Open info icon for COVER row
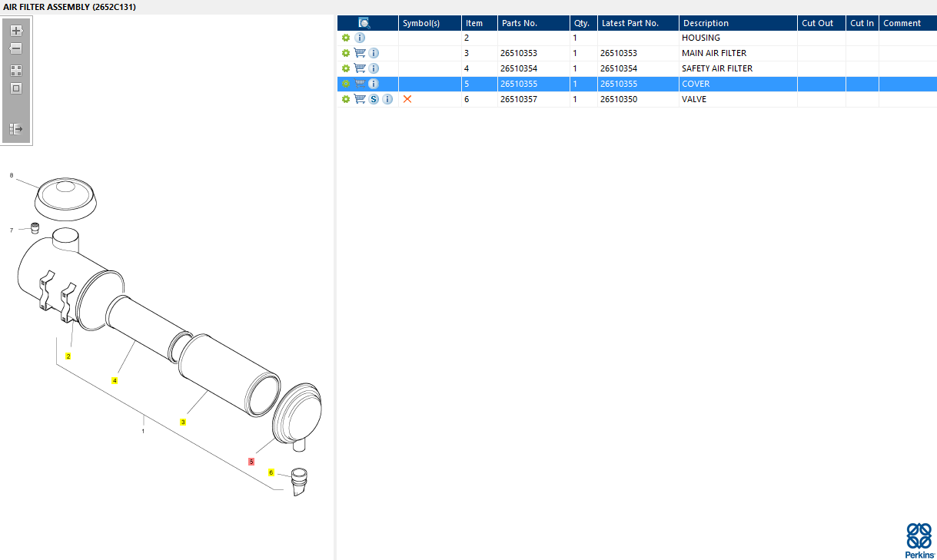The height and width of the screenshot is (560, 937). pyautogui.click(x=374, y=84)
